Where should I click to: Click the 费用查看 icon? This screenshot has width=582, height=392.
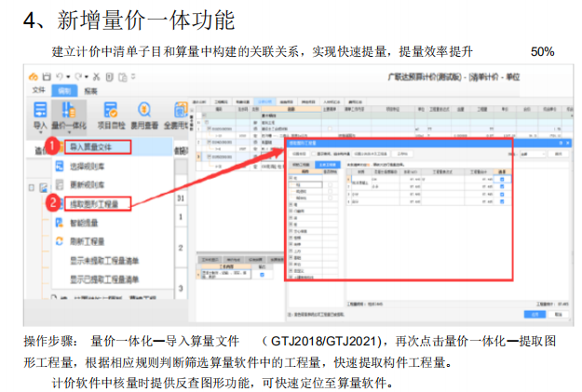tap(146, 114)
